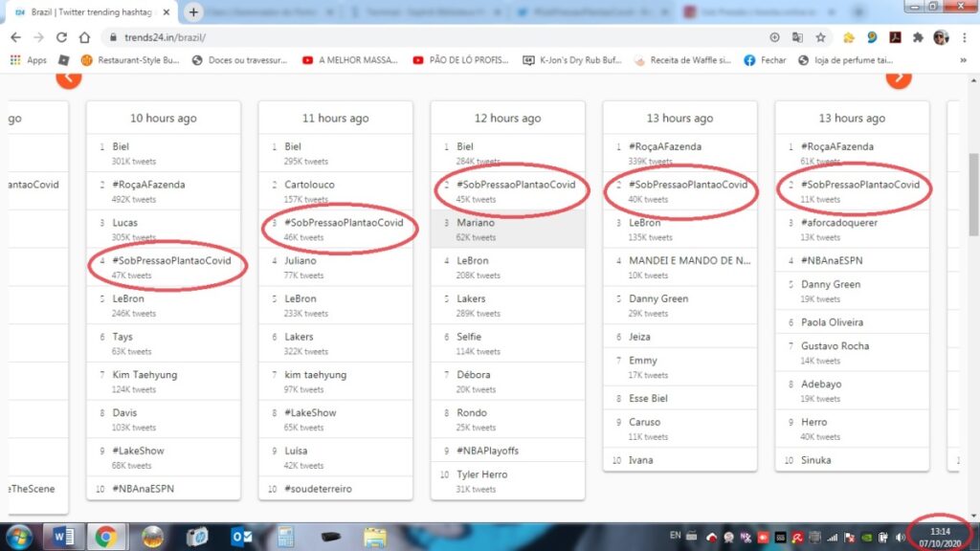Image resolution: width=980 pixels, height=551 pixels.
Task: Open Microsoft Word from taskbar
Action: (63, 537)
